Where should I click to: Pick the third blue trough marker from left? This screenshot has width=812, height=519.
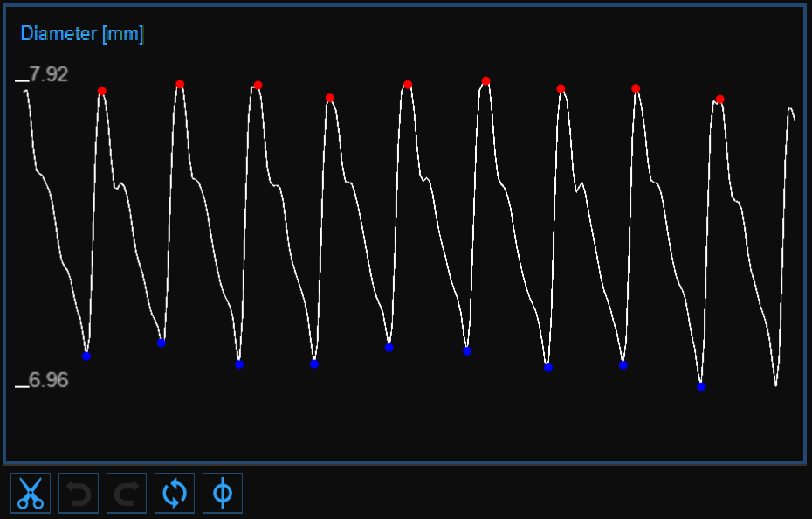tap(239, 364)
